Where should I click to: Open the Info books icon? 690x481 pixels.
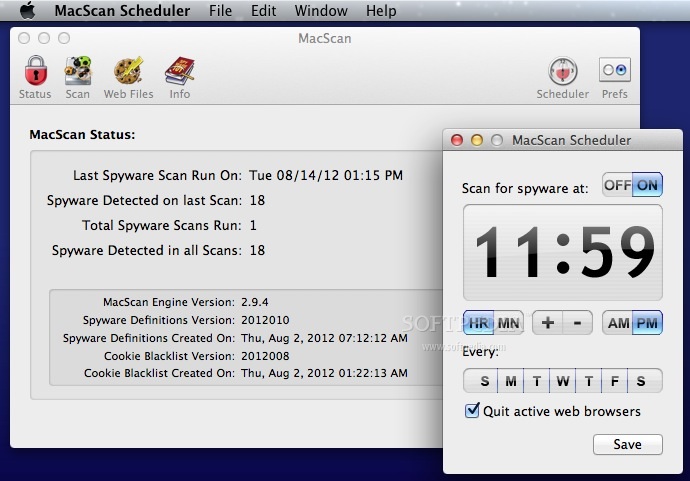pos(180,70)
